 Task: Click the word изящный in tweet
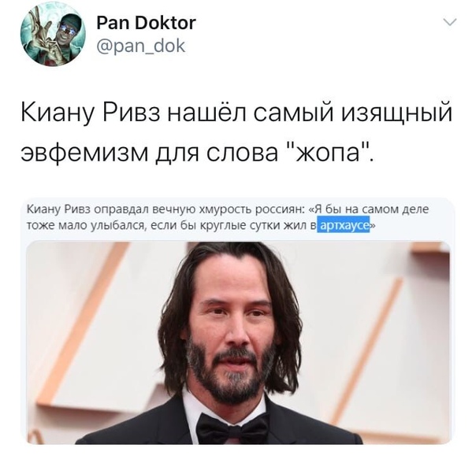coord(397,113)
